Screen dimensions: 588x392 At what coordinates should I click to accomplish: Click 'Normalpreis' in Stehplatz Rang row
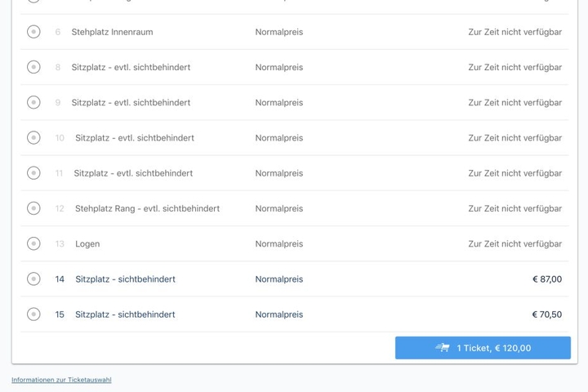tap(279, 209)
